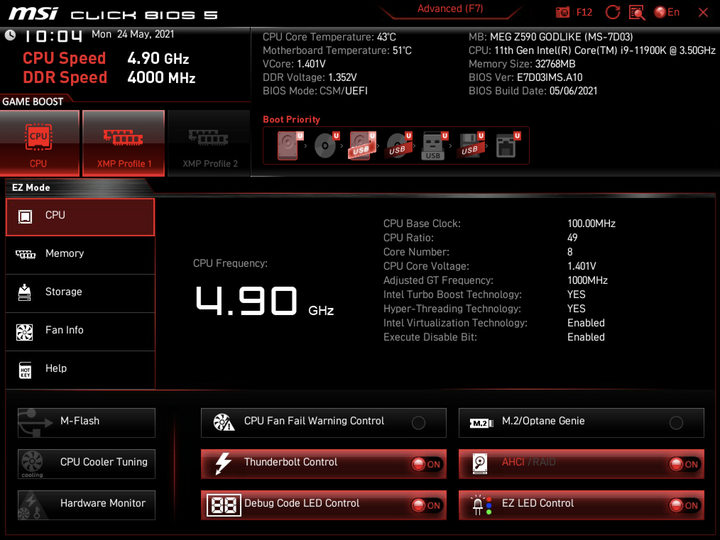
Task: Click the CPU fan warning icon
Action: pos(224,422)
